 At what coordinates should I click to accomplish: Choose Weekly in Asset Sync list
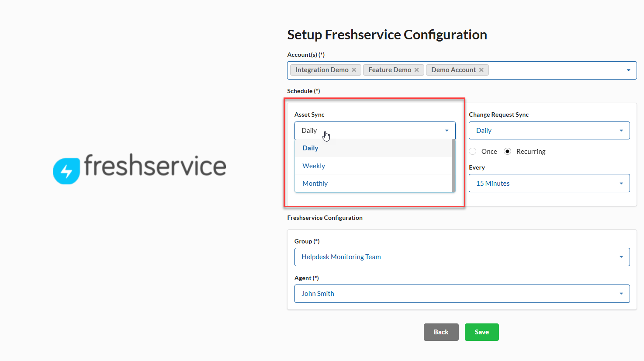374,166
